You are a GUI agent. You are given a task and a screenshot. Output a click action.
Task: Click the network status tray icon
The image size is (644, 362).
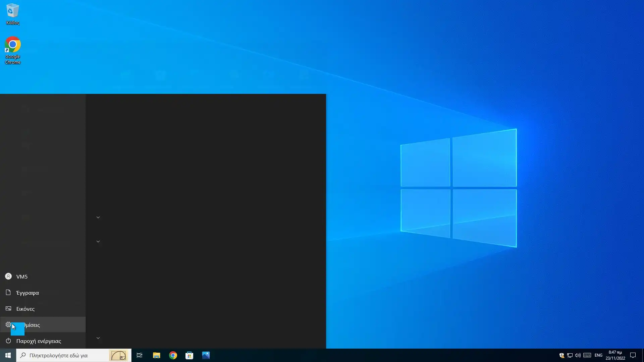pos(570,355)
